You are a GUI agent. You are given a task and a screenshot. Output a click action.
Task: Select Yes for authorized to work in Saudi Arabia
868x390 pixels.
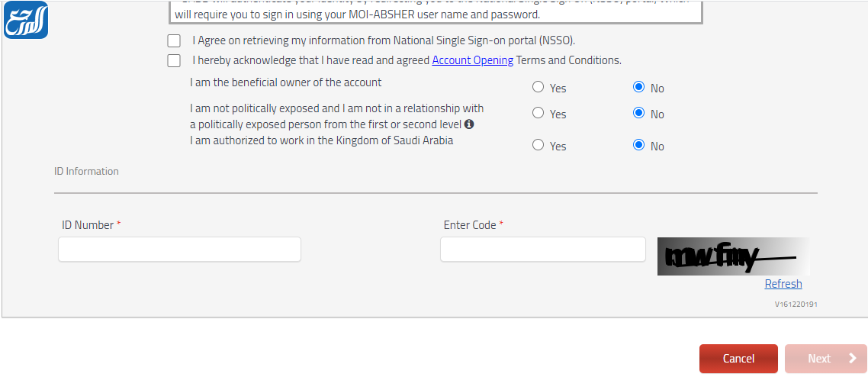[538, 145]
